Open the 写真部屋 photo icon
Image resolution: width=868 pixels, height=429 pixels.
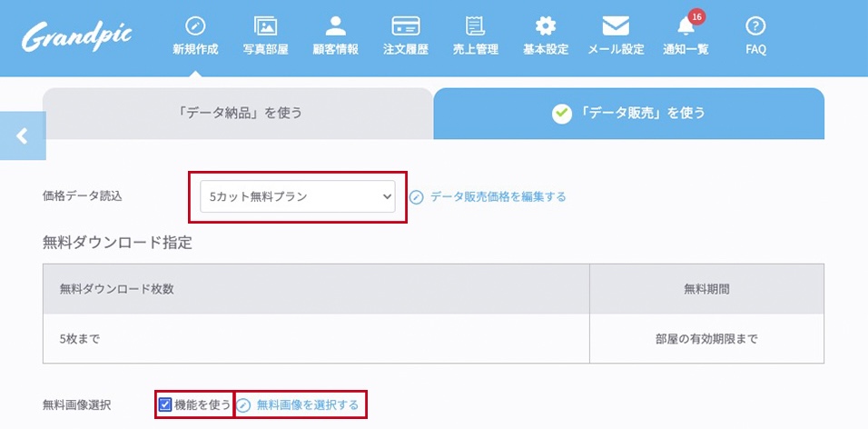pyautogui.click(x=265, y=26)
